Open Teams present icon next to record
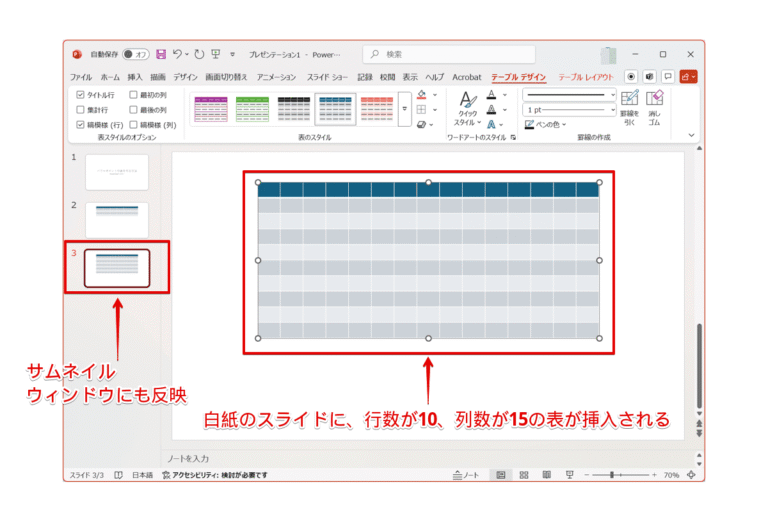The width and height of the screenshot is (768, 512). [649, 77]
